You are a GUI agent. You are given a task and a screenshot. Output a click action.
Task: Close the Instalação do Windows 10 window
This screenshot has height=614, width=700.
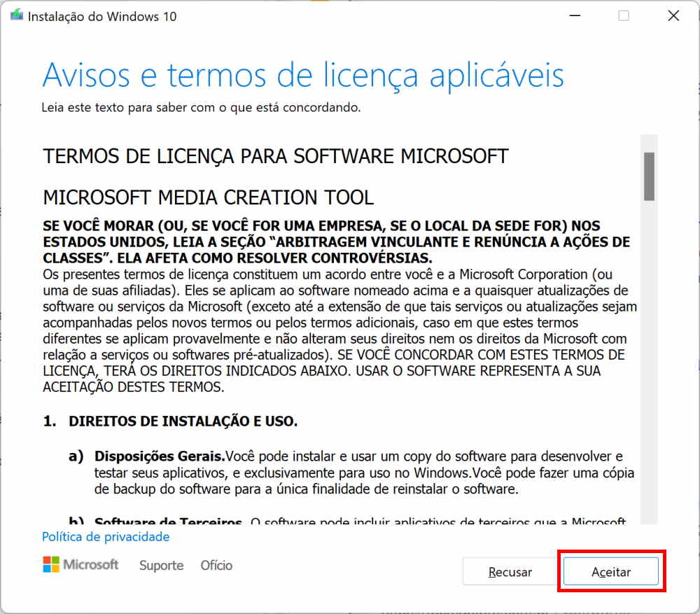pos(673,16)
